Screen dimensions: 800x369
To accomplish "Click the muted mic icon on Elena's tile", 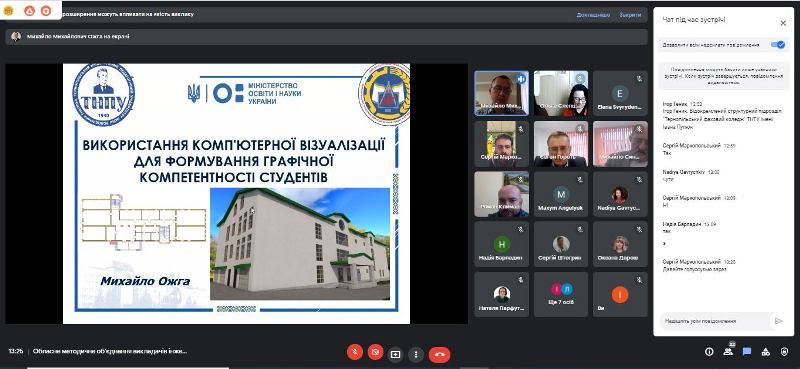I will 639,79.
